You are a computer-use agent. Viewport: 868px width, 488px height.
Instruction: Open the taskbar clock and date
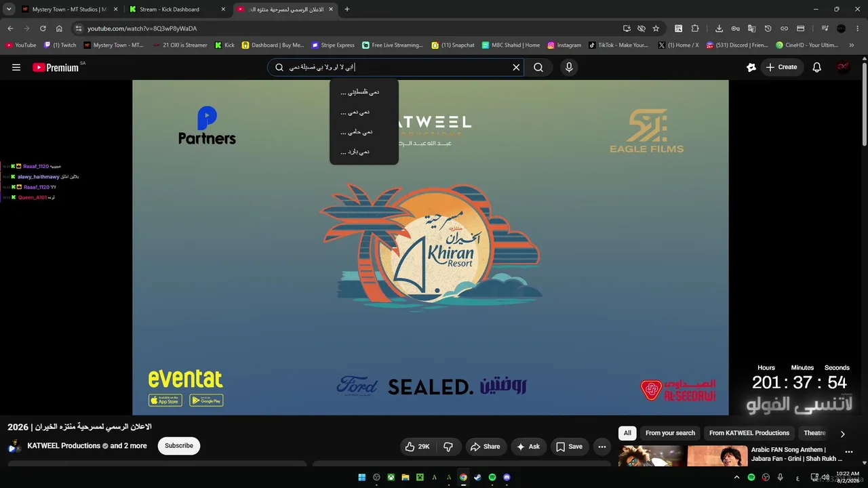click(x=848, y=477)
